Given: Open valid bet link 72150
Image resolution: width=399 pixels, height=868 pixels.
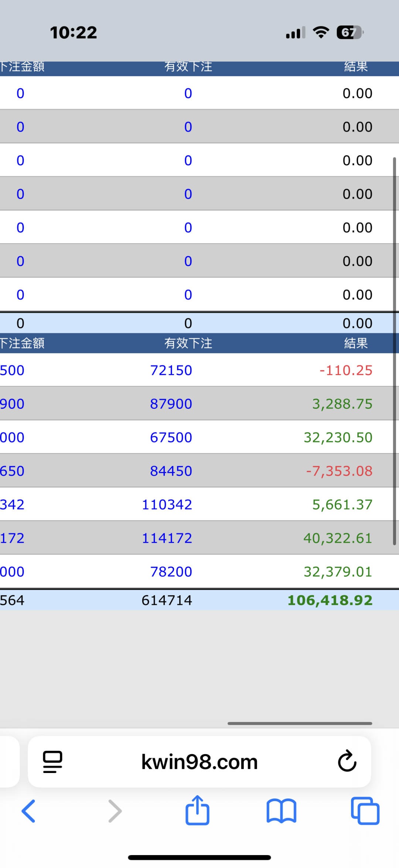Looking at the screenshot, I should (x=171, y=370).
